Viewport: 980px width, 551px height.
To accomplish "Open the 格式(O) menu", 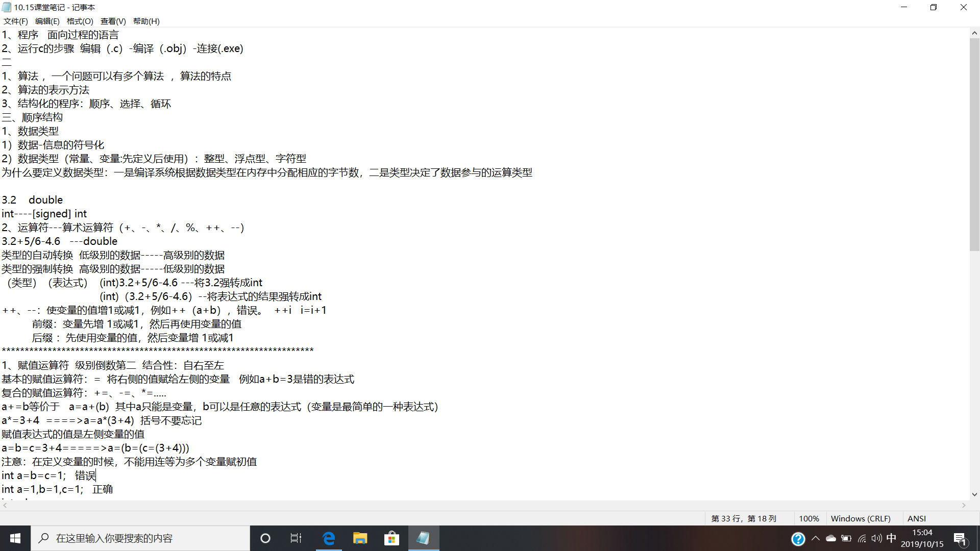I will pyautogui.click(x=80, y=21).
